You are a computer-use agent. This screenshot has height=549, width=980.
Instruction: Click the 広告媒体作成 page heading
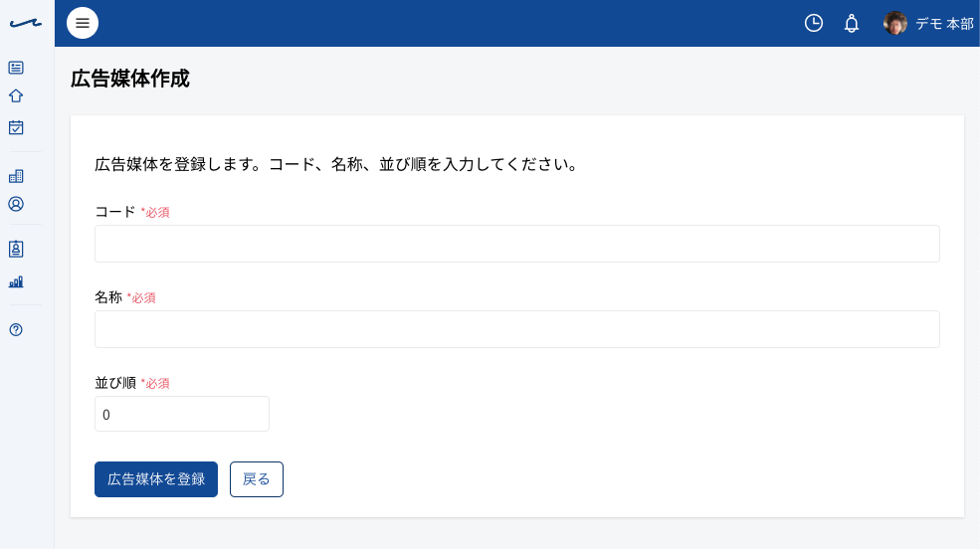coord(130,79)
